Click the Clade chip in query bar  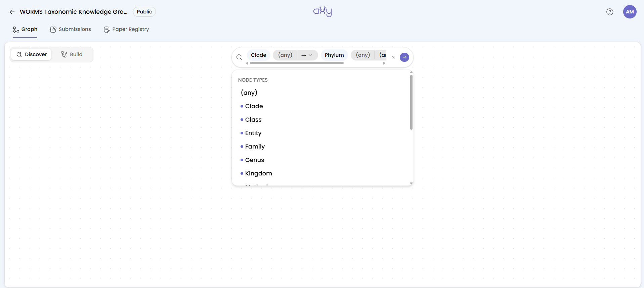click(x=259, y=55)
